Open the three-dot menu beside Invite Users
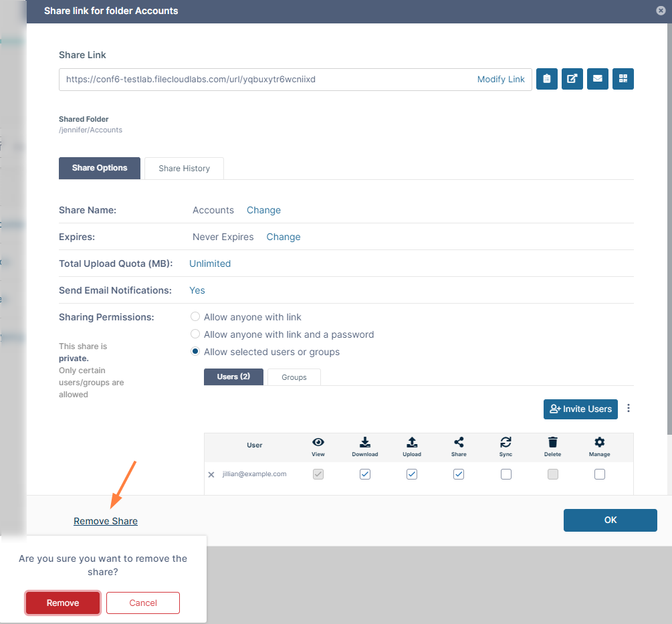The height and width of the screenshot is (624, 672). click(629, 409)
